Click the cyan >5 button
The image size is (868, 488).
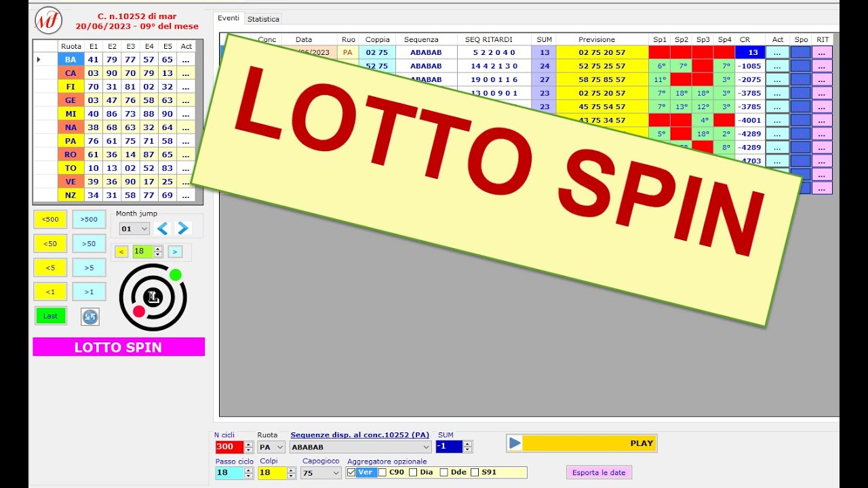tap(89, 268)
